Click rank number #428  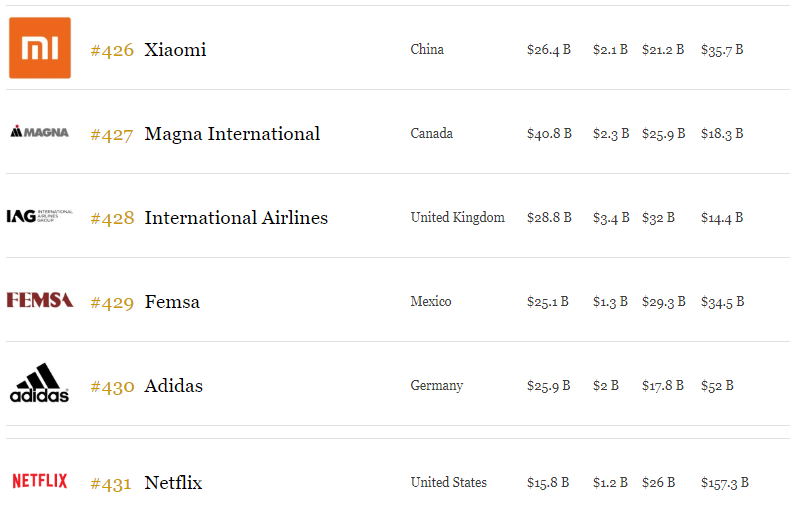(112, 218)
